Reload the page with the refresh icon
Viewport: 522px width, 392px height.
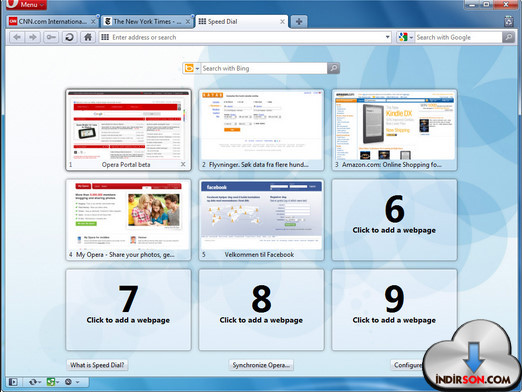[x=69, y=37]
